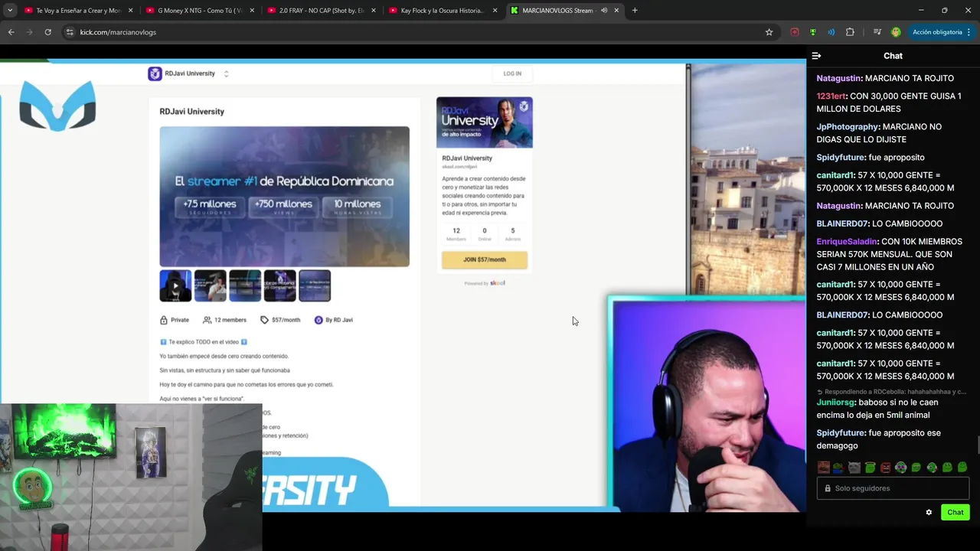Click the 'By RD Javi' label in stream
980x551 pixels.
pyautogui.click(x=334, y=320)
